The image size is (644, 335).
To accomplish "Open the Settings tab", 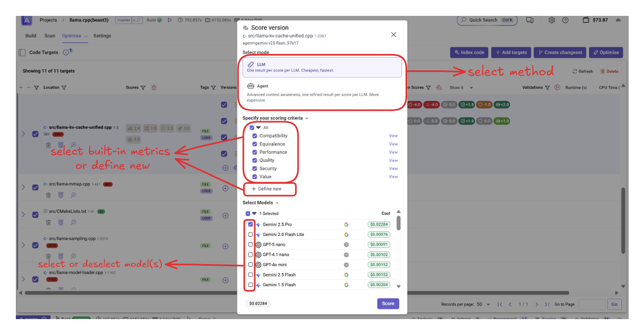I will click(x=102, y=36).
